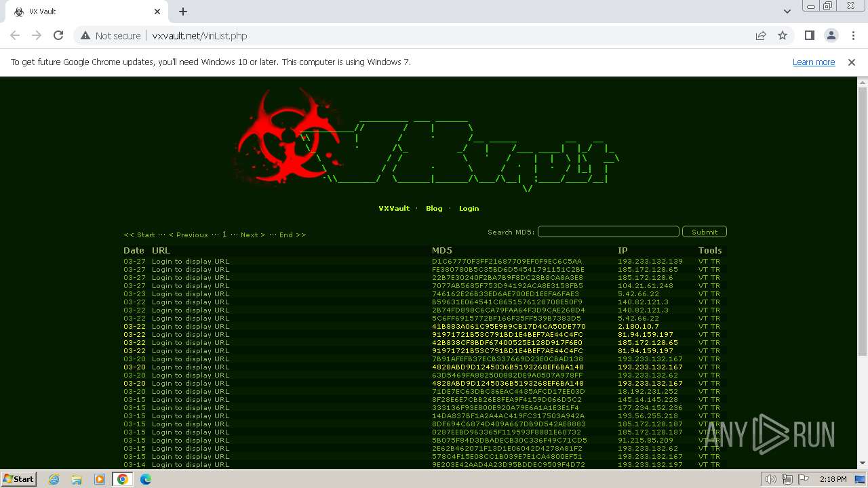This screenshot has width=868, height=488.
Task: Open MD5 42B838CF8BDF67400525E128D917F6E0
Action: pos(507,342)
